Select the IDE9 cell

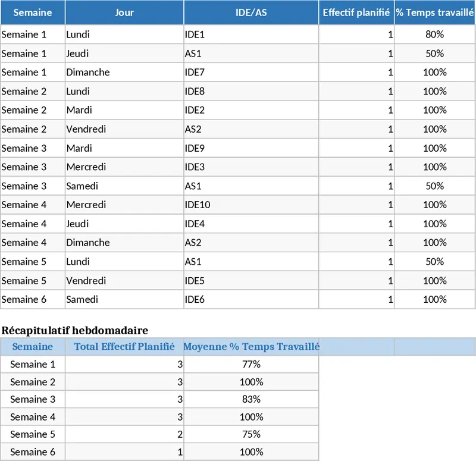(x=251, y=148)
